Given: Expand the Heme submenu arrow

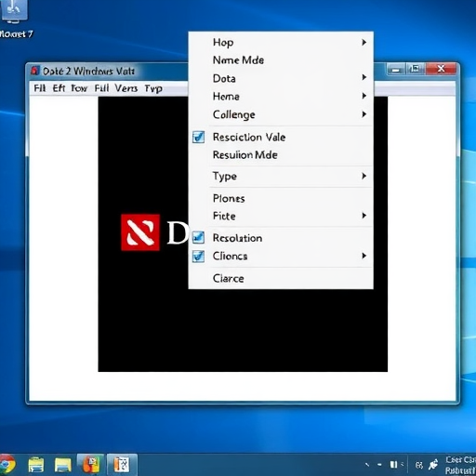Looking at the screenshot, I should click(x=364, y=96).
